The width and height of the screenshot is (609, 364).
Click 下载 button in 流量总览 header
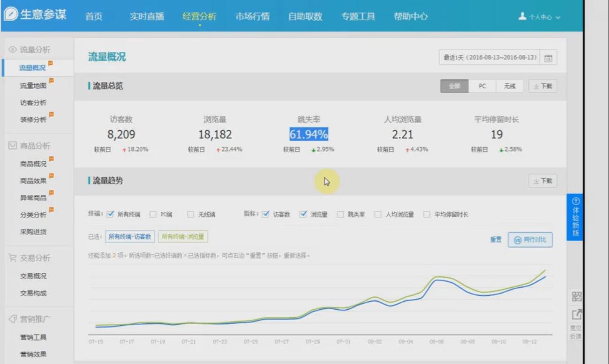coord(543,86)
